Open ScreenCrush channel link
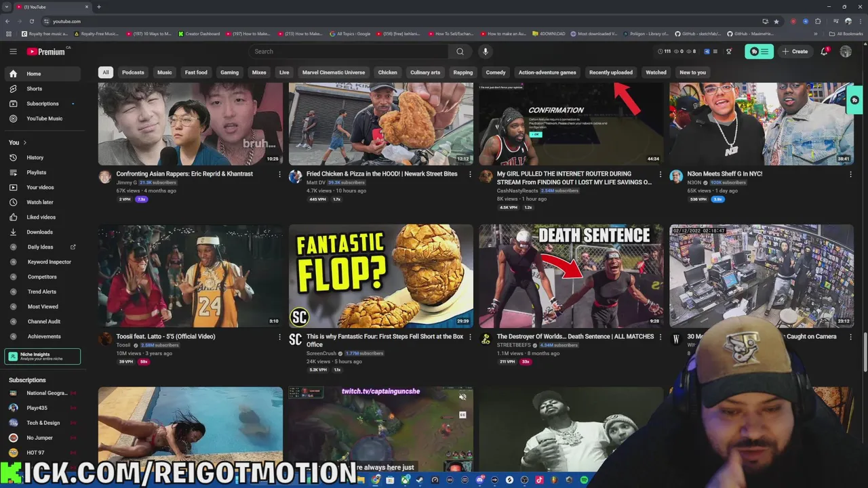868x488 pixels. [x=321, y=353]
